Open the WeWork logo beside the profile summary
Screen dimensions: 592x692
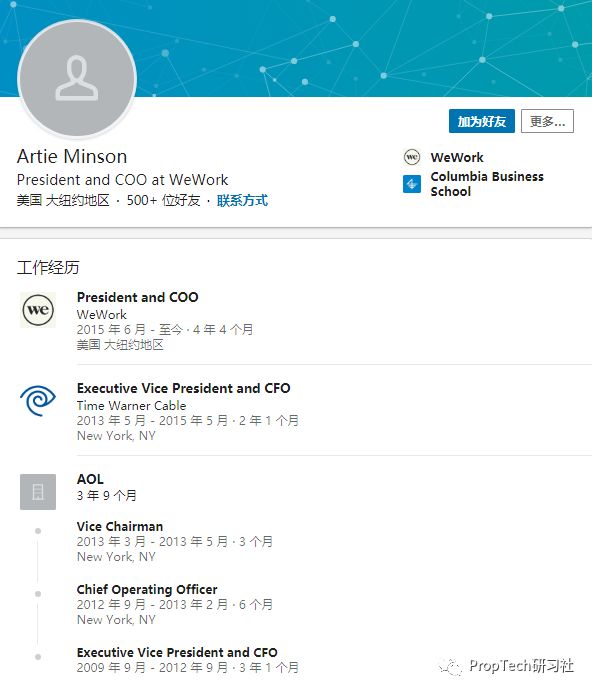(412, 157)
